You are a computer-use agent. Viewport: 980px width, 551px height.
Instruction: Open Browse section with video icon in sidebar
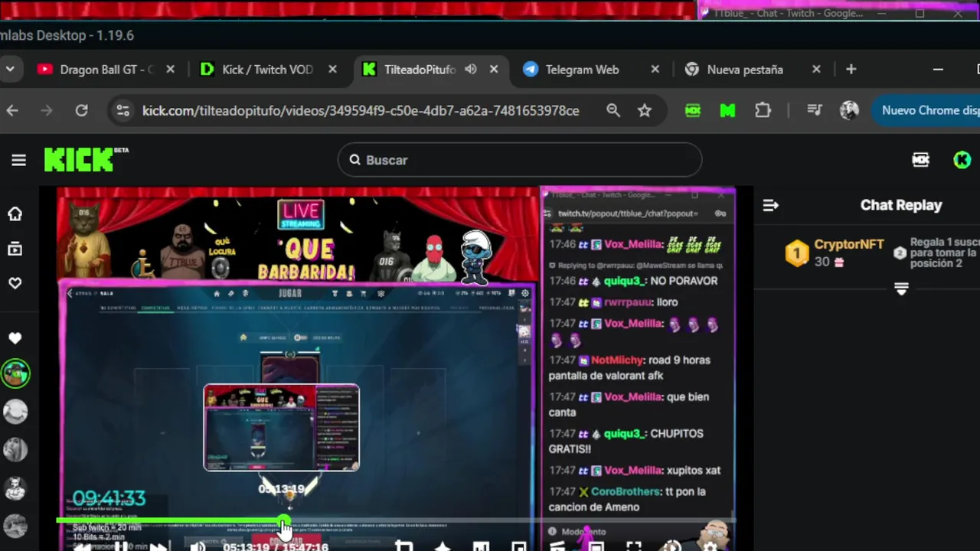tap(15, 249)
